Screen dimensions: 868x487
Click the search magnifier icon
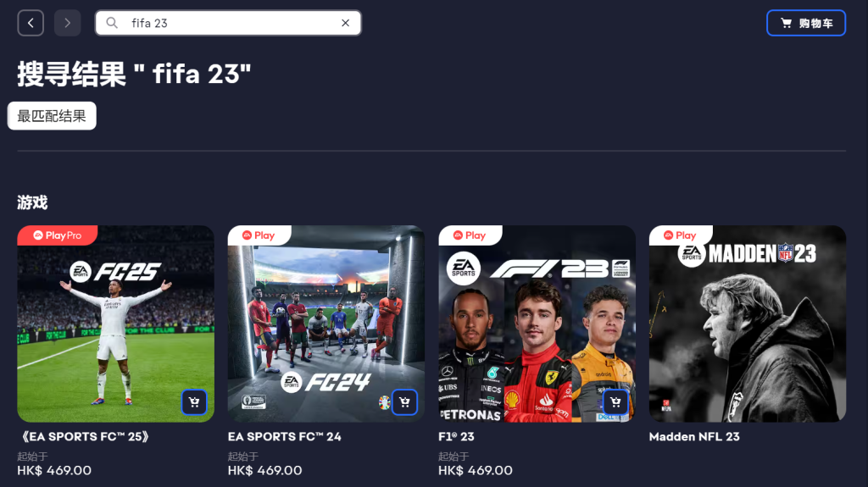tap(112, 23)
